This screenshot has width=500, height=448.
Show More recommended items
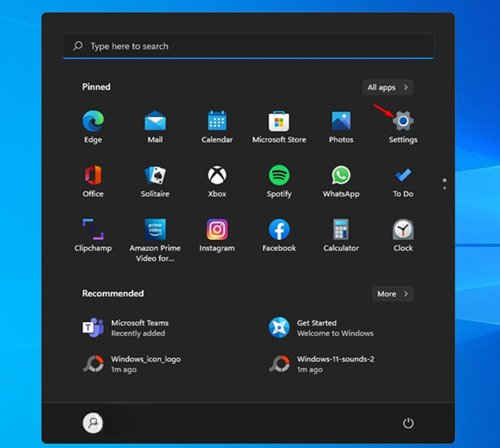pyautogui.click(x=393, y=294)
